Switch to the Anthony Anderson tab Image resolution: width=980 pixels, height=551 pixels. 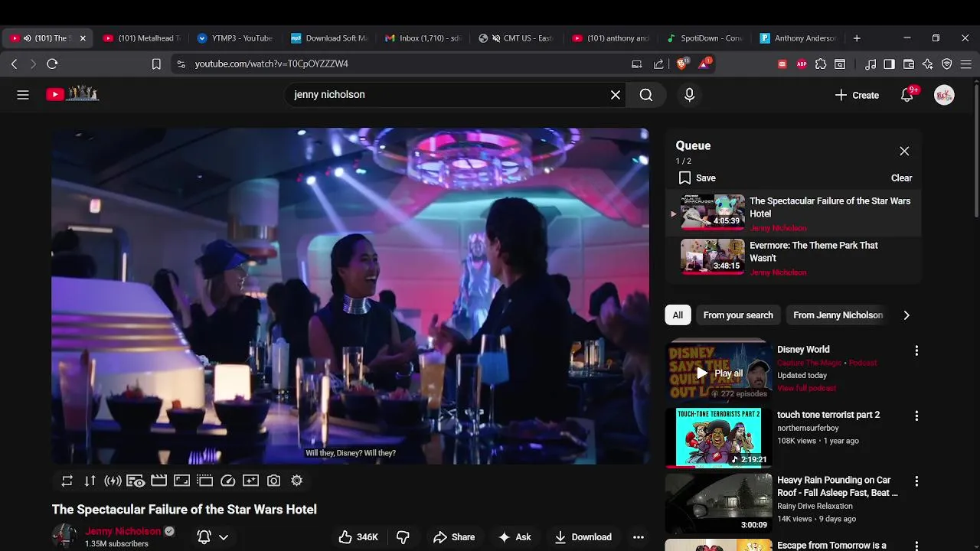(x=799, y=38)
